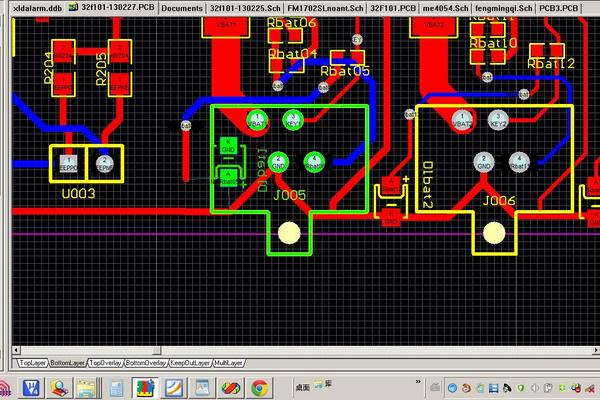Click the Rbat05 designator text
Viewport: 600px width, 400px height.
pos(345,71)
